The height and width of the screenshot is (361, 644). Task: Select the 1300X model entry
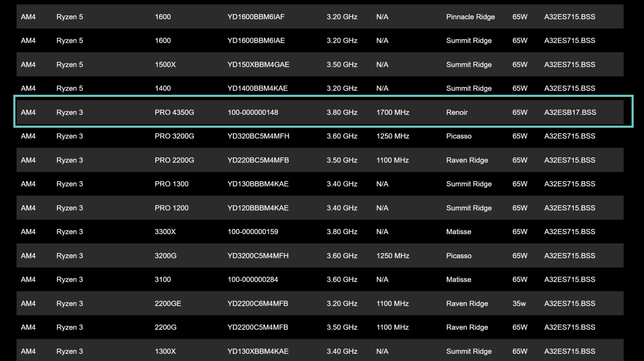[165, 351]
